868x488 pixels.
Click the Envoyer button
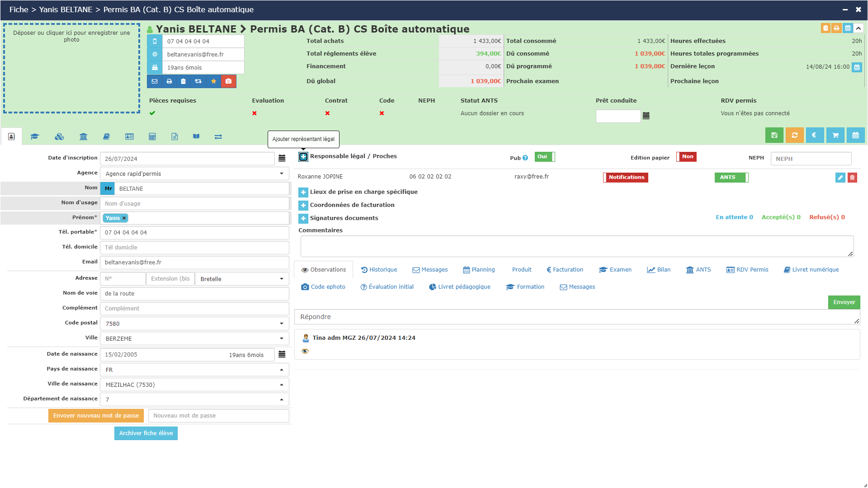coord(844,302)
